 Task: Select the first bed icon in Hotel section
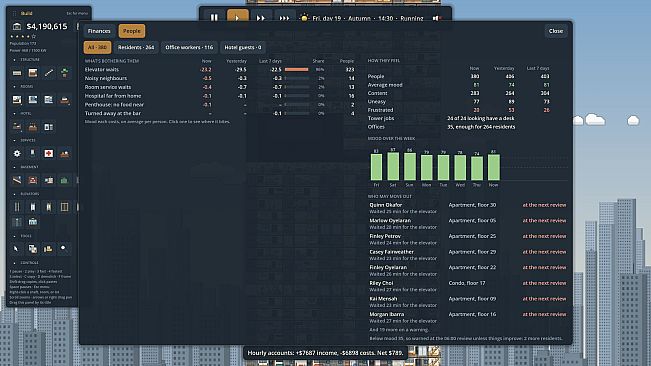coord(17,127)
